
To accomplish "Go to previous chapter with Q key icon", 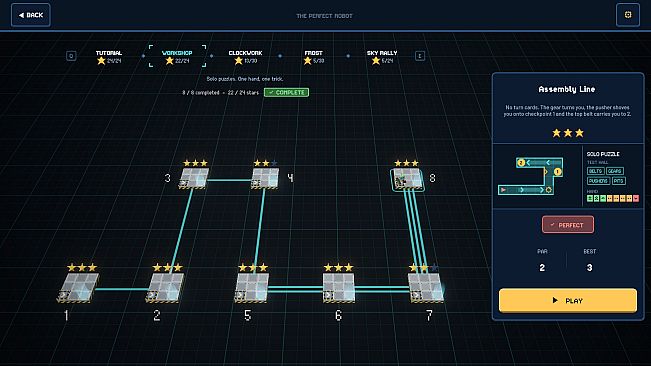I will coord(71,56).
